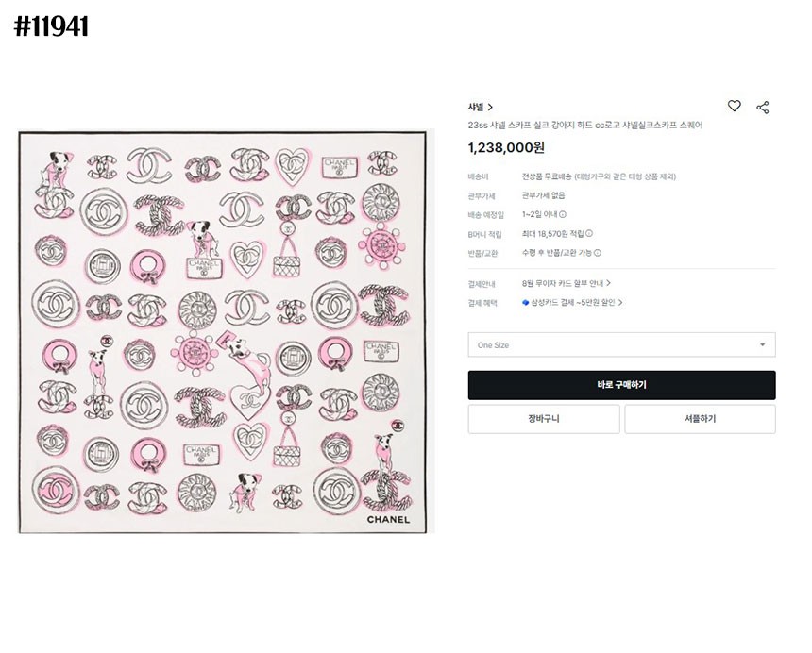Viewport: 812px width, 653px height.
Task: Click the blue Samsung card icon
Action: [526, 303]
